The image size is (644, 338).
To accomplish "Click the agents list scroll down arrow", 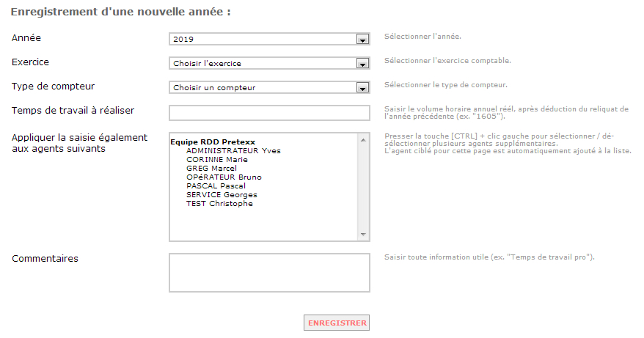I will 363,234.
